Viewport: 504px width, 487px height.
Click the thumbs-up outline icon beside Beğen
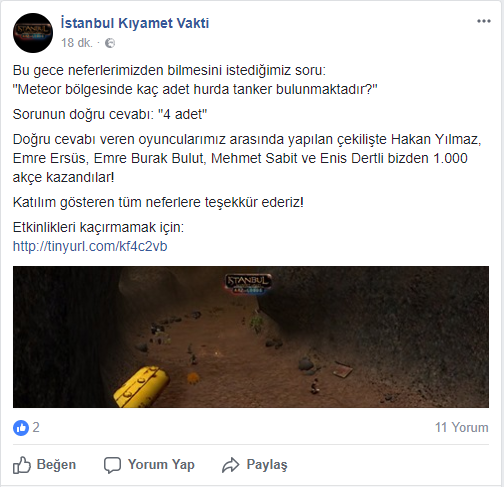[x=22, y=465]
